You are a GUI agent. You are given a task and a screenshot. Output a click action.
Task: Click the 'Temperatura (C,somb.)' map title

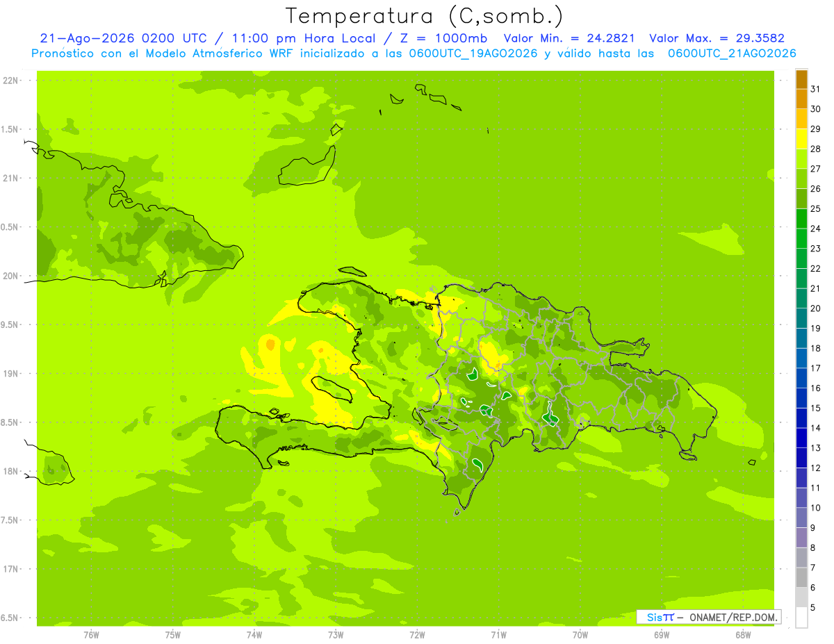tap(424, 16)
